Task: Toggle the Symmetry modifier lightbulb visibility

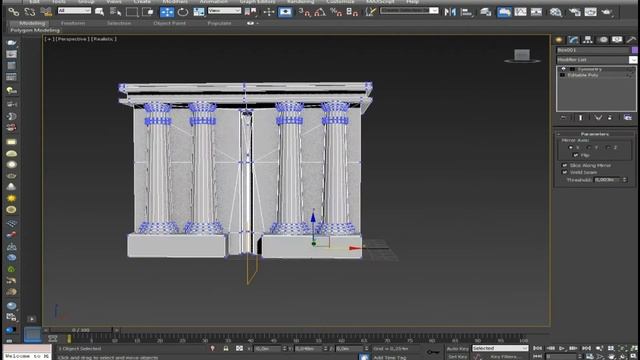Action: tap(564, 69)
